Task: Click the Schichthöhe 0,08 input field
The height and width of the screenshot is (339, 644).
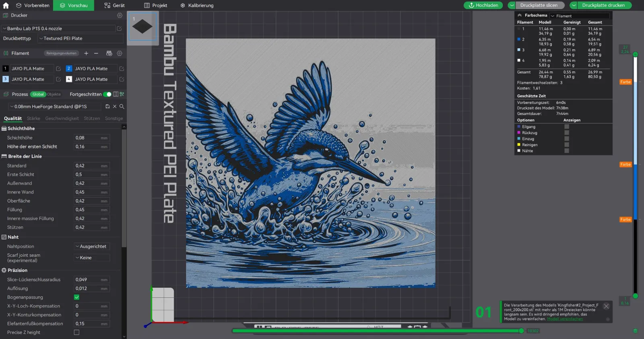Action: pyautogui.click(x=92, y=138)
